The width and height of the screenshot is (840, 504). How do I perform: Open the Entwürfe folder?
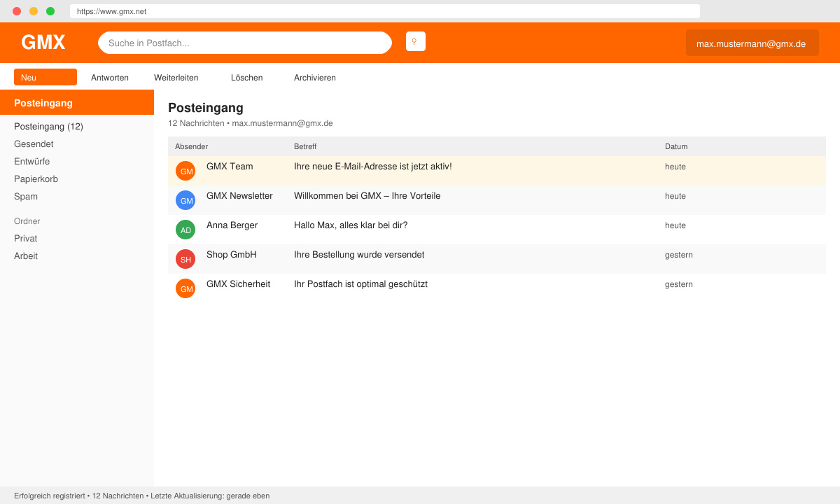(x=32, y=162)
